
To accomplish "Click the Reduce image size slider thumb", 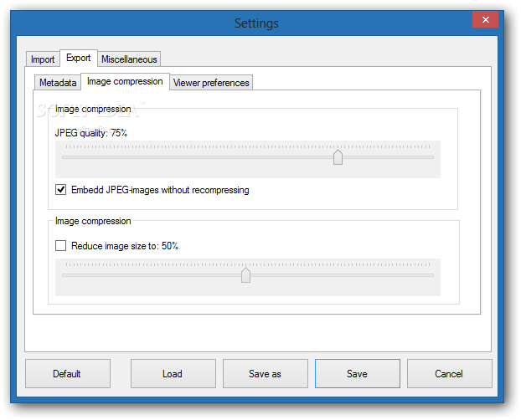I will [245, 275].
